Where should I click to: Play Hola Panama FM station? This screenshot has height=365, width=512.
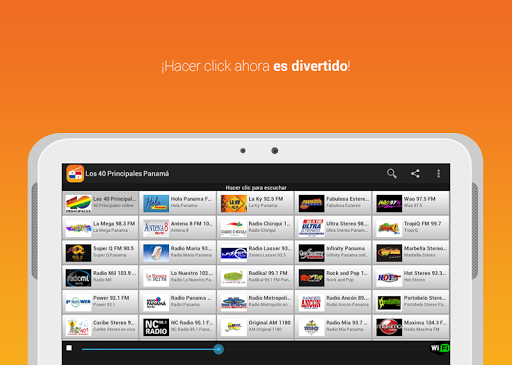pyautogui.click(x=178, y=203)
